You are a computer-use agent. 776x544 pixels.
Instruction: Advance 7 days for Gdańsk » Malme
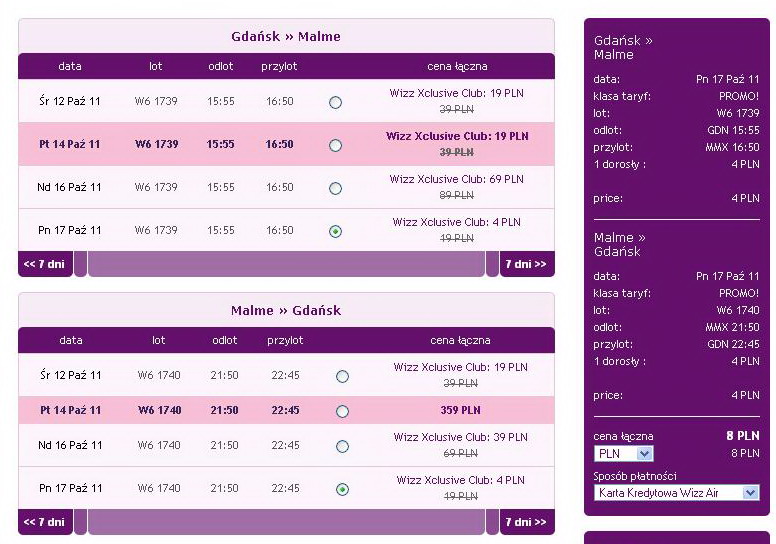(x=527, y=264)
